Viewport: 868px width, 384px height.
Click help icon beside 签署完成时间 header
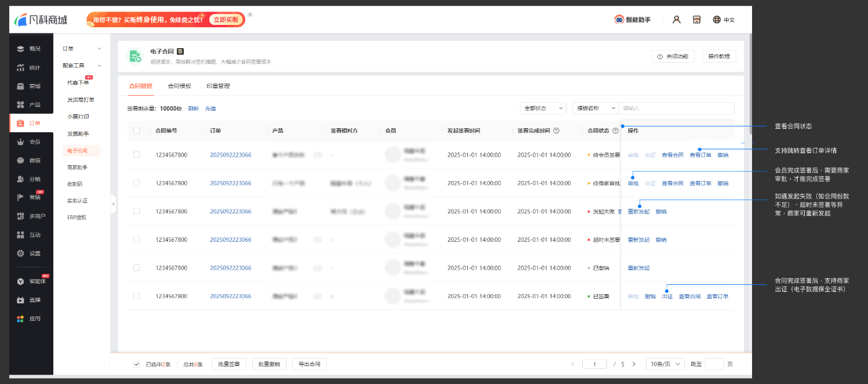click(x=557, y=131)
